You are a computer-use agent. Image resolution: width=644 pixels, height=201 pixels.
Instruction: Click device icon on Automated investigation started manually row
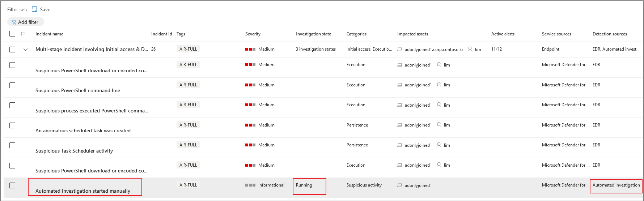(x=400, y=185)
